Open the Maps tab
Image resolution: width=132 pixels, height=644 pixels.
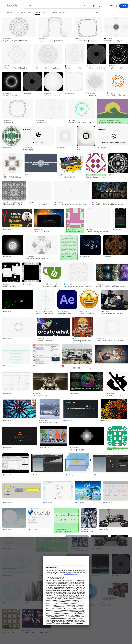point(23,12)
